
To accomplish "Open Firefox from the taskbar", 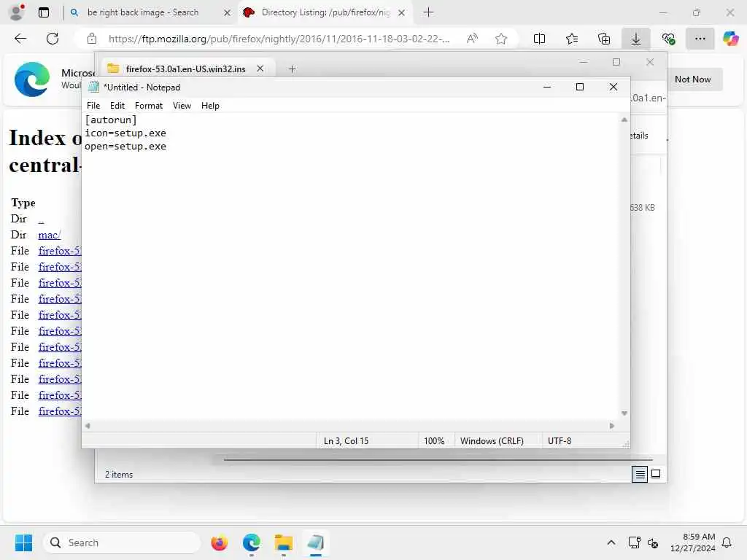I will 219,542.
